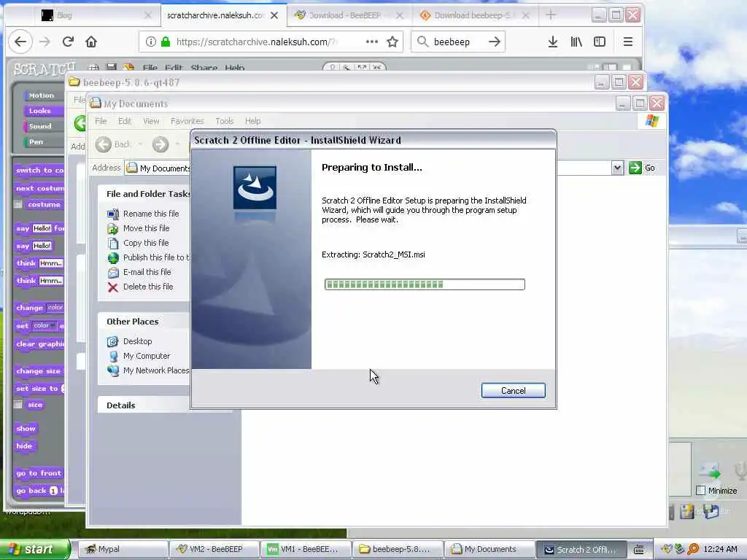
Task: Click the save icon in Scratch toolbar
Action: click(x=111, y=67)
